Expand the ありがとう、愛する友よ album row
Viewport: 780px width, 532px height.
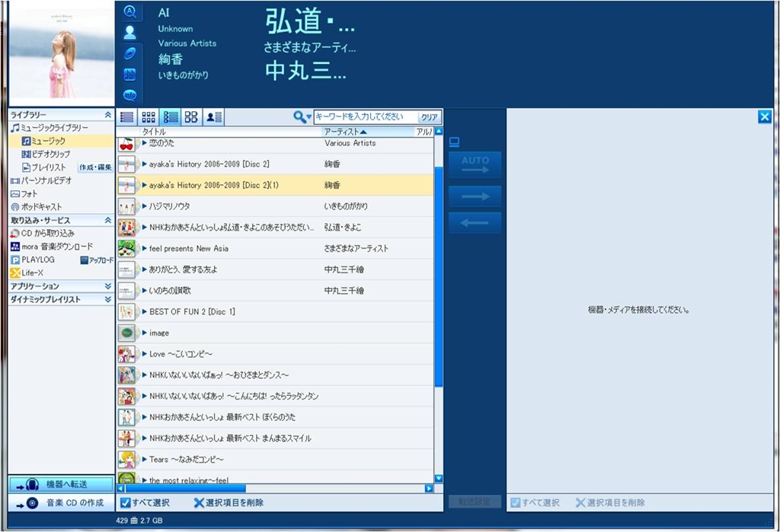coord(144,269)
